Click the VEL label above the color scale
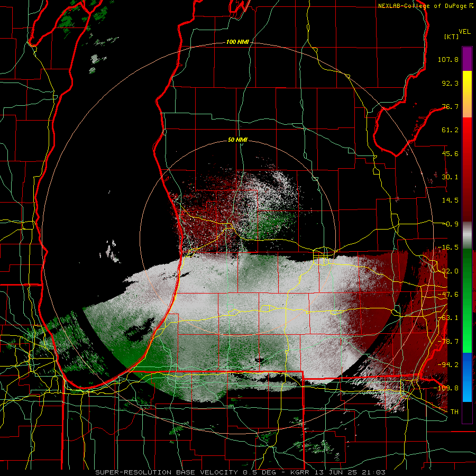This screenshot has height=476, width=476. pos(464,31)
